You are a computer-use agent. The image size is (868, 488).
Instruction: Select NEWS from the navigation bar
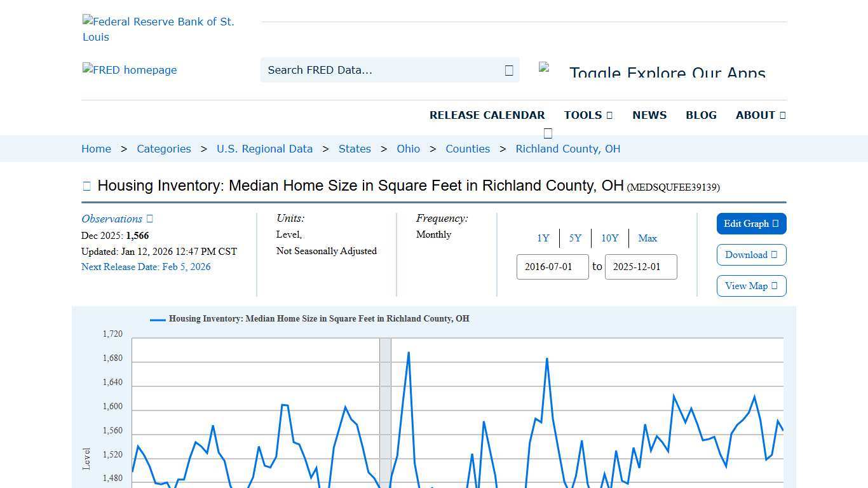tap(649, 115)
